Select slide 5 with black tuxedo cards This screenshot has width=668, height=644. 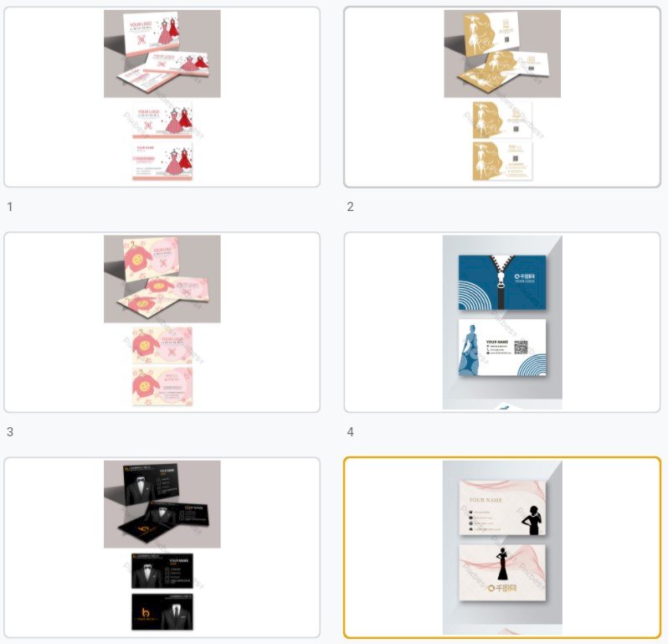click(162, 548)
